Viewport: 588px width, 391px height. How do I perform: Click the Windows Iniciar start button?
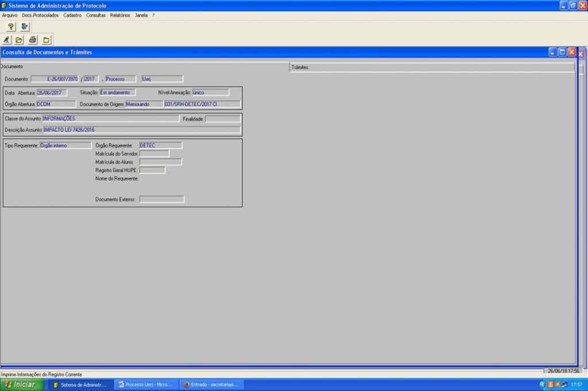(x=22, y=385)
